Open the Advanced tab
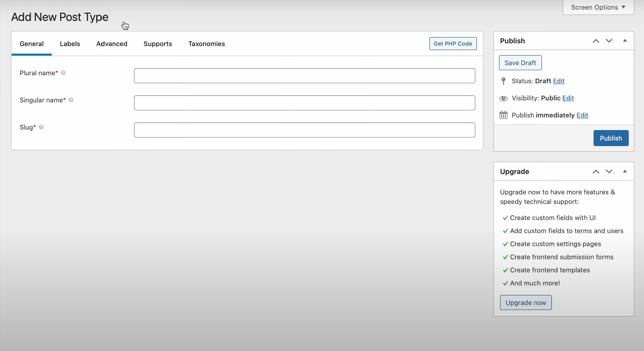 tap(112, 44)
